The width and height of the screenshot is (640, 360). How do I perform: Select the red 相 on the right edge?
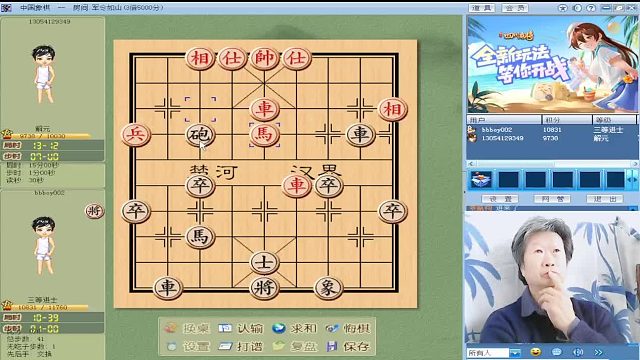(x=392, y=109)
